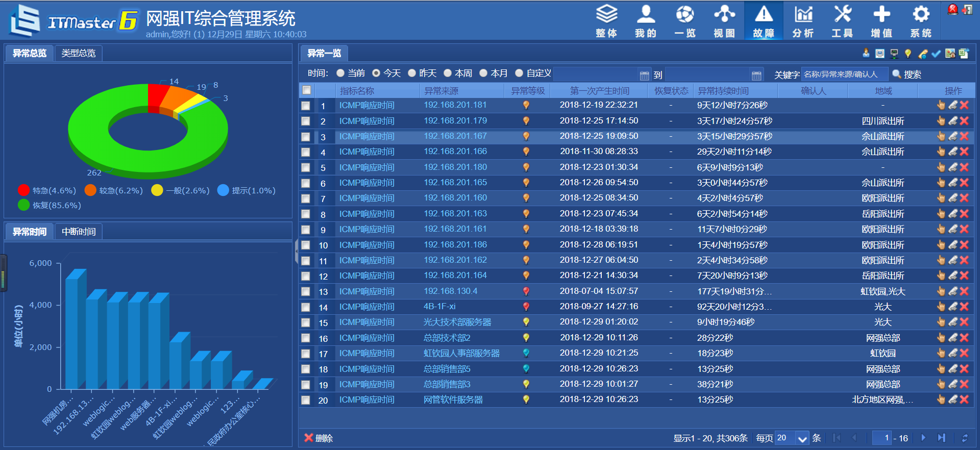
Task: Collapse the left panel with the splitter arrow
Action: pos(297,251)
